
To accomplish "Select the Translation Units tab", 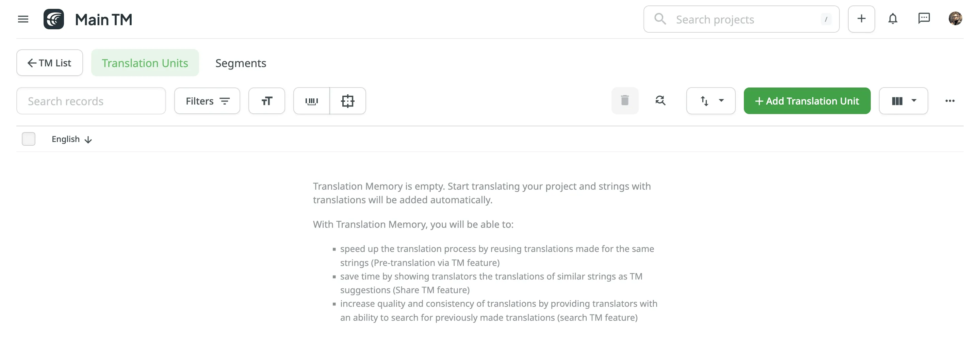I will point(145,63).
